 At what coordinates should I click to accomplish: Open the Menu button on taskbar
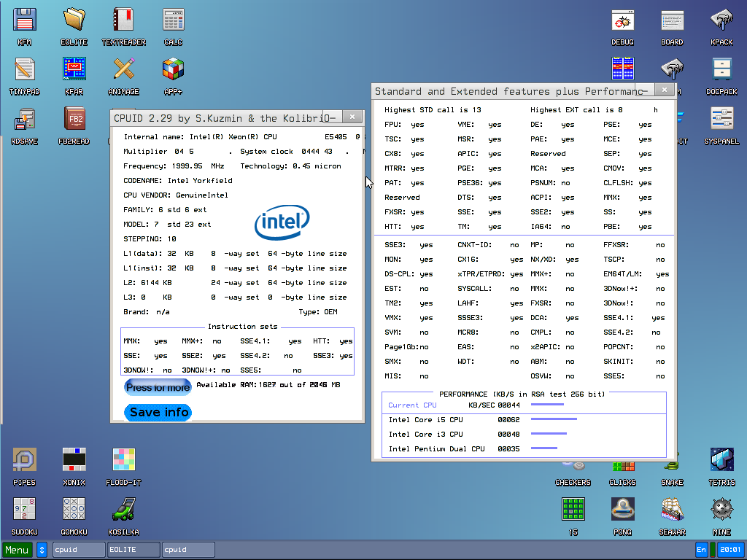click(x=18, y=550)
